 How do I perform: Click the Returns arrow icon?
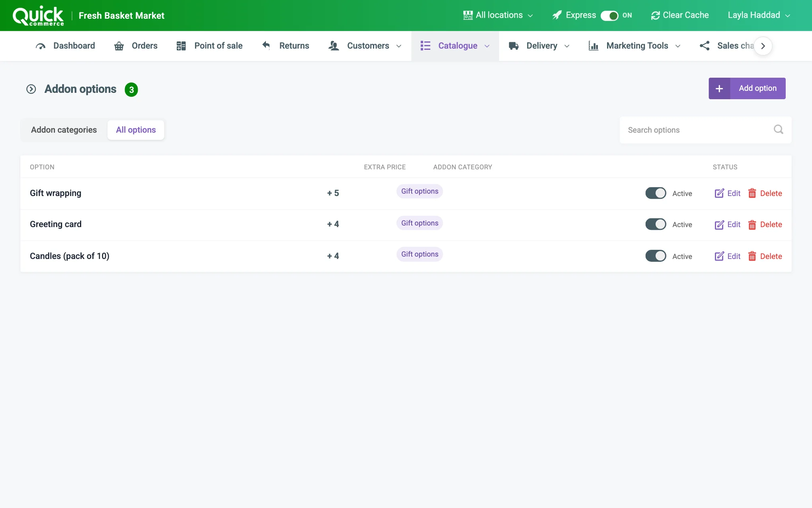tap(266, 45)
